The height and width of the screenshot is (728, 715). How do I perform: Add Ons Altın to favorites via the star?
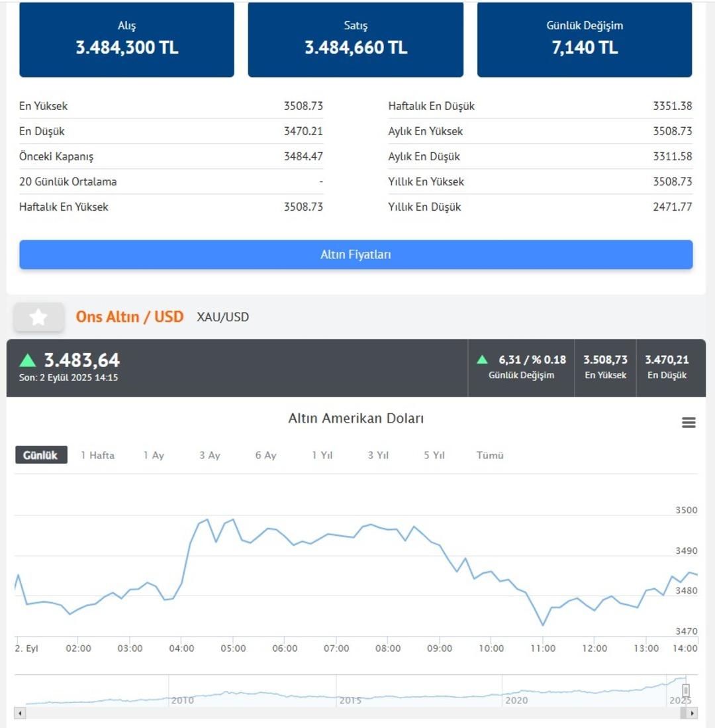tap(38, 317)
